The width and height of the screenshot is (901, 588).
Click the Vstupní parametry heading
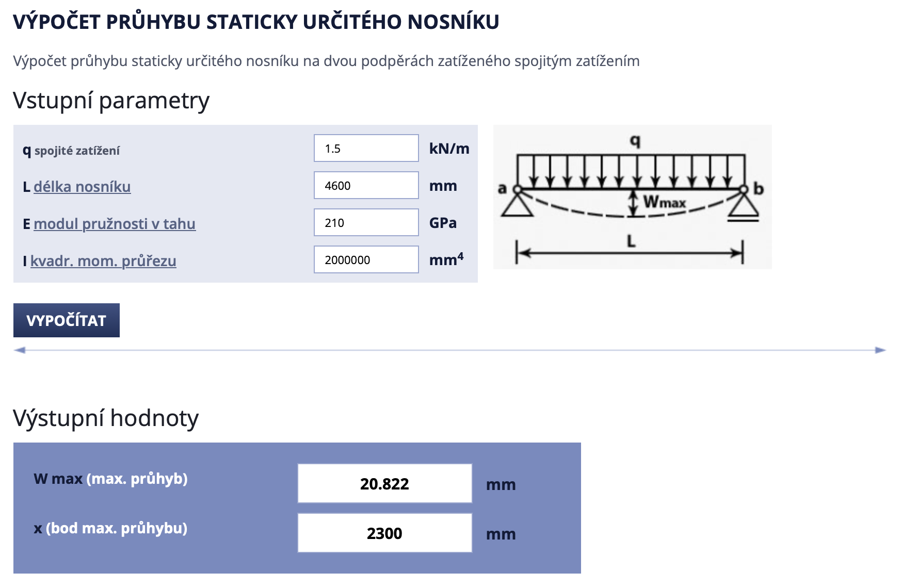(111, 100)
